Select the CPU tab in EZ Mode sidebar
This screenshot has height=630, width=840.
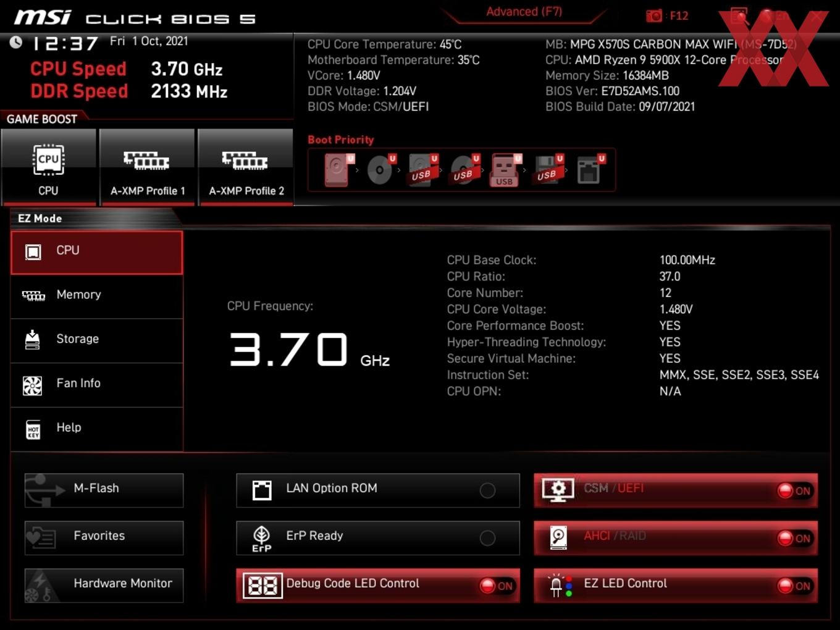(x=97, y=252)
